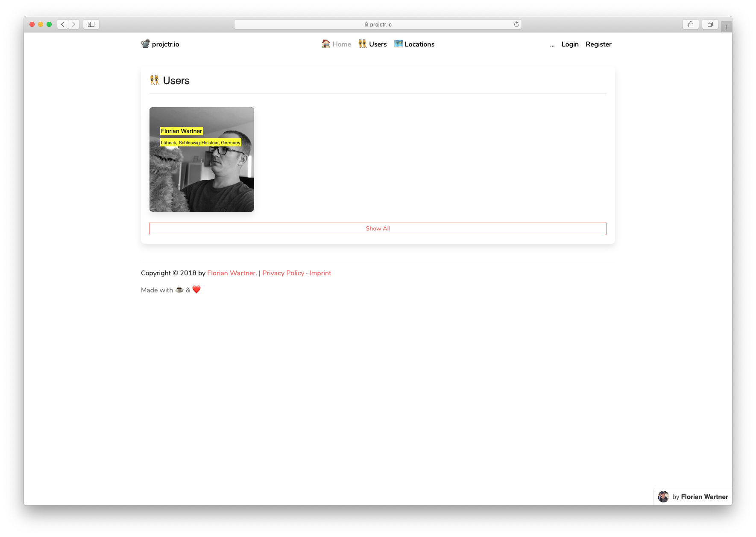This screenshot has width=756, height=537.
Task: Open Locations via the map icon
Action: click(x=398, y=44)
